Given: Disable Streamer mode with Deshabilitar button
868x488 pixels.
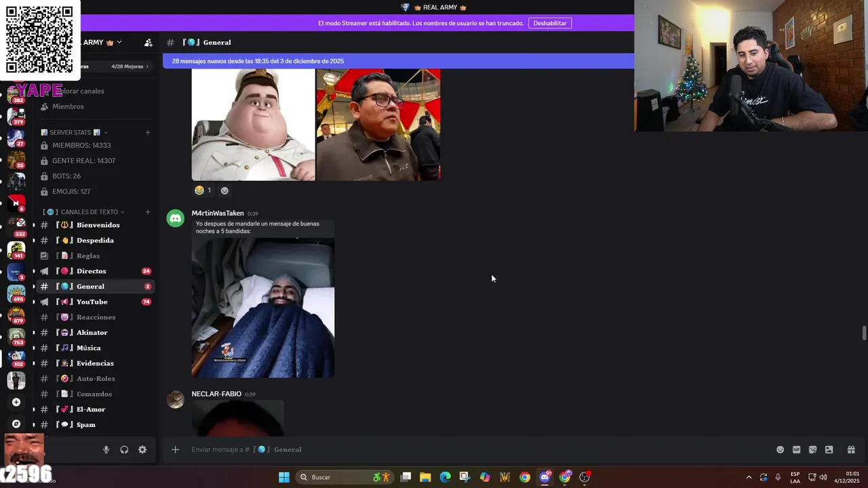Looking at the screenshot, I should (550, 23).
